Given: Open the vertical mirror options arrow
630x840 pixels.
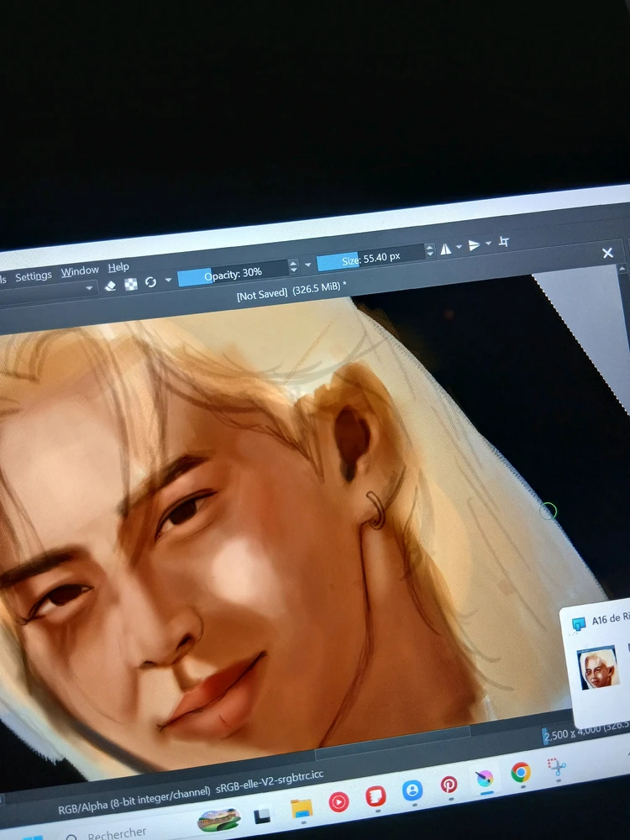Looking at the screenshot, I should coord(489,243).
